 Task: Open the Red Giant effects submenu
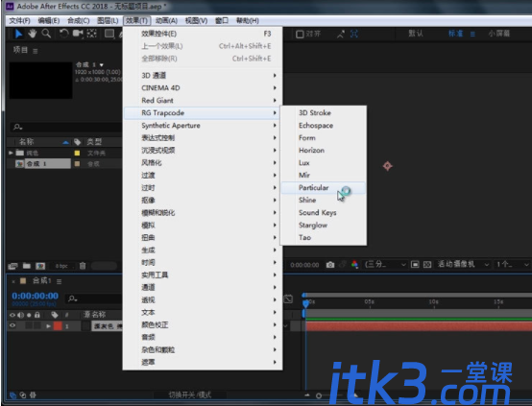coord(203,101)
